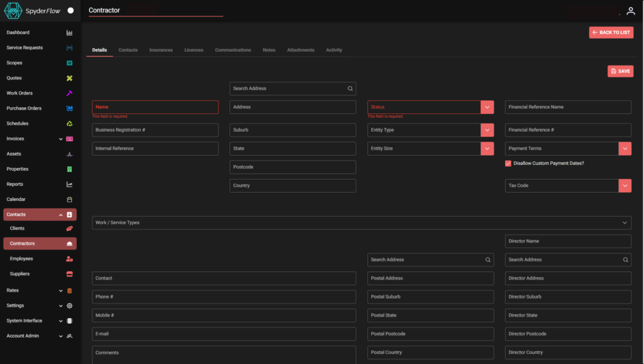This screenshot has width=644, height=364.
Task: Go to Dashboard in sidebar
Action: click(x=18, y=33)
